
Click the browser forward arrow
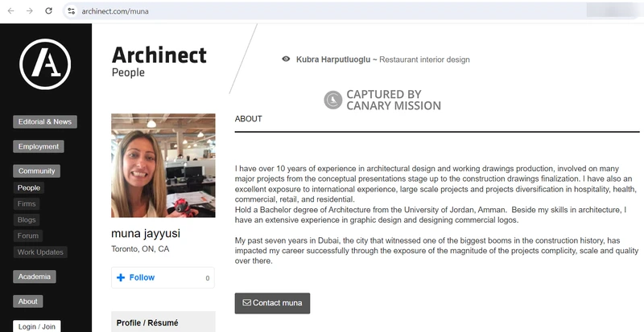[30, 11]
